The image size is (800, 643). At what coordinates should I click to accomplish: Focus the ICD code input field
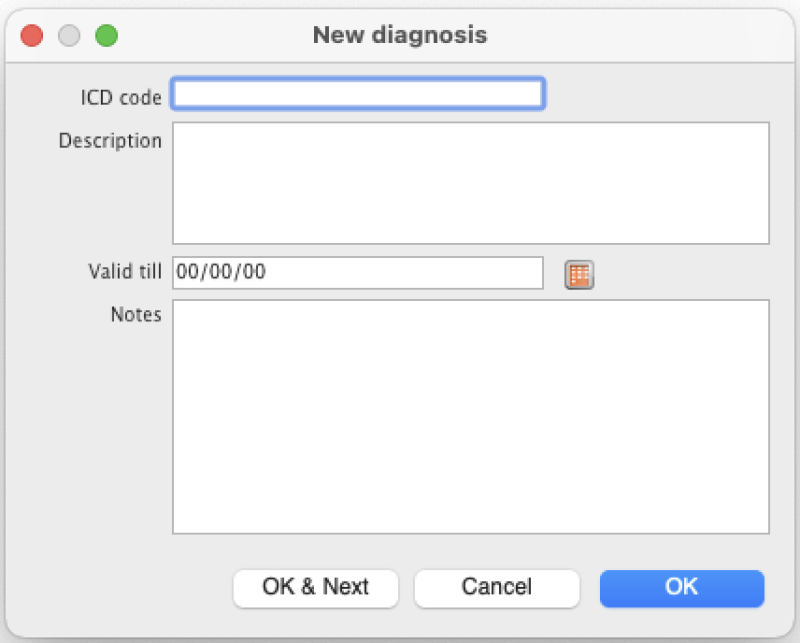click(x=358, y=94)
